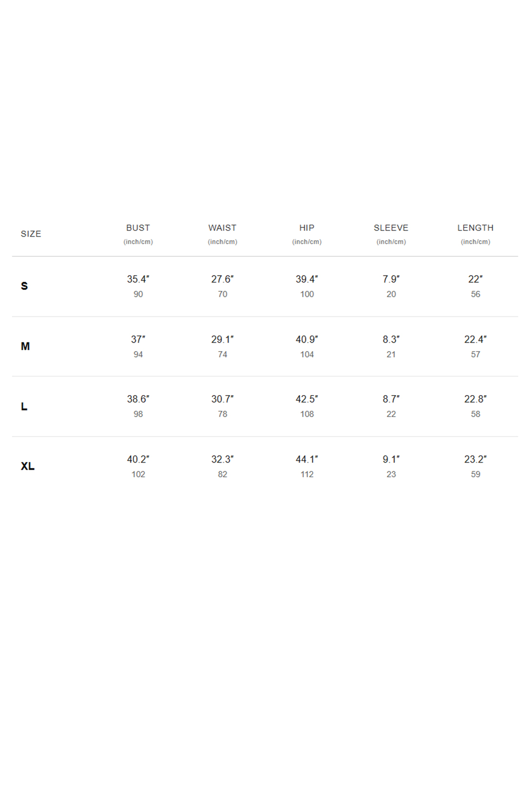Viewport: 532px width, 798px height.
Task: Select the LENGTH column header
Action: click(x=475, y=228)
